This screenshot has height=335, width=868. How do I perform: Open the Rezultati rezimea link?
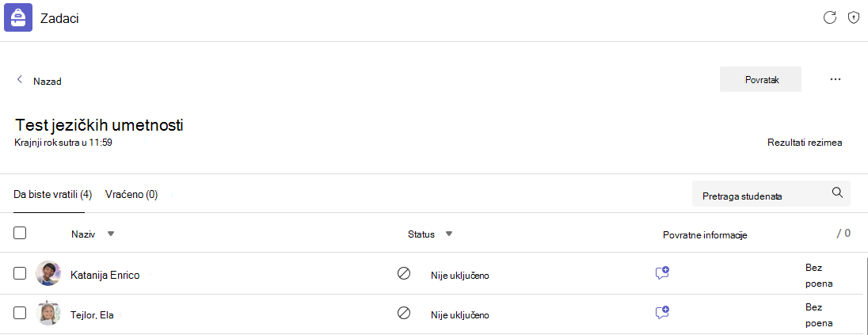pos(805,143)
